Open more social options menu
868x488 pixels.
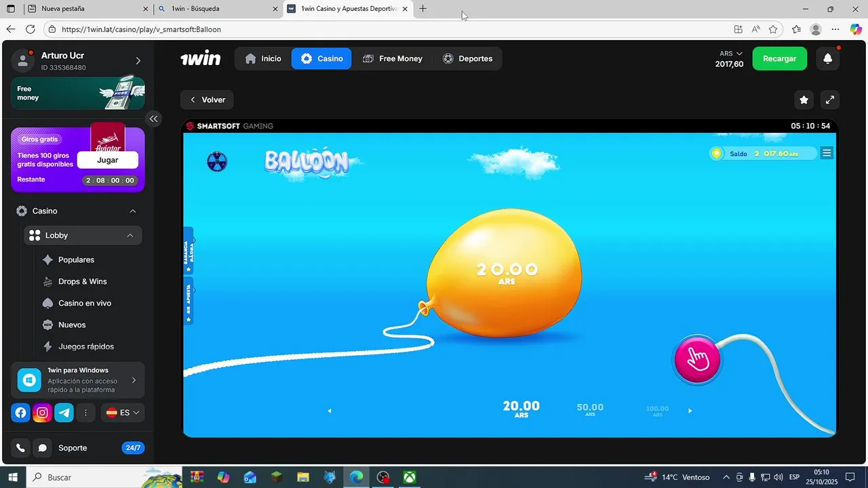point(85,412)
